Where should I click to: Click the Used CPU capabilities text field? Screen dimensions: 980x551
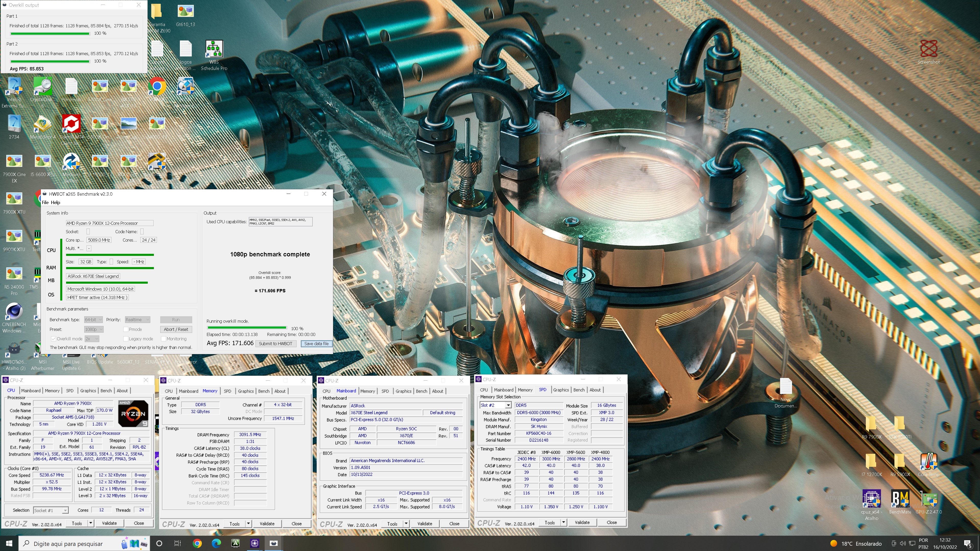click(x=280, y=222)
